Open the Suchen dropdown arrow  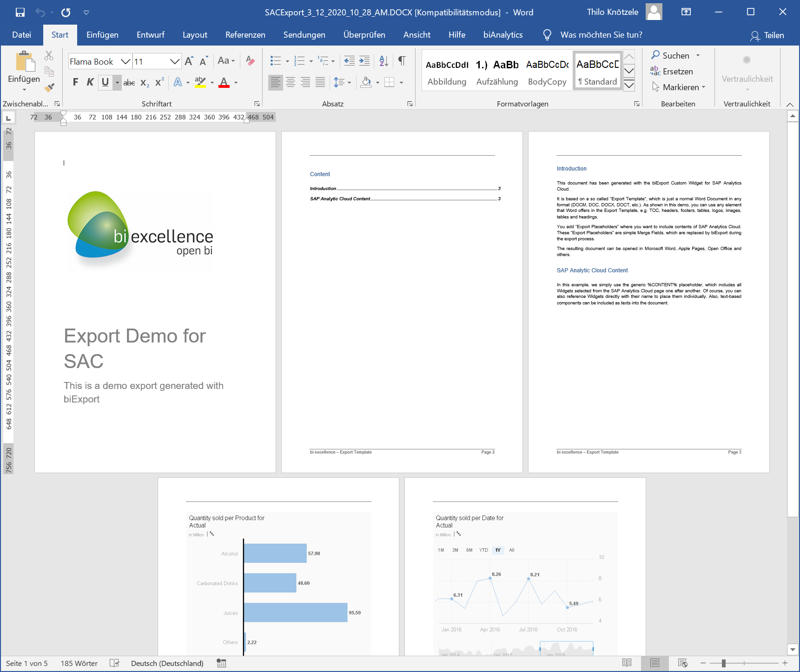coord(698,55)
